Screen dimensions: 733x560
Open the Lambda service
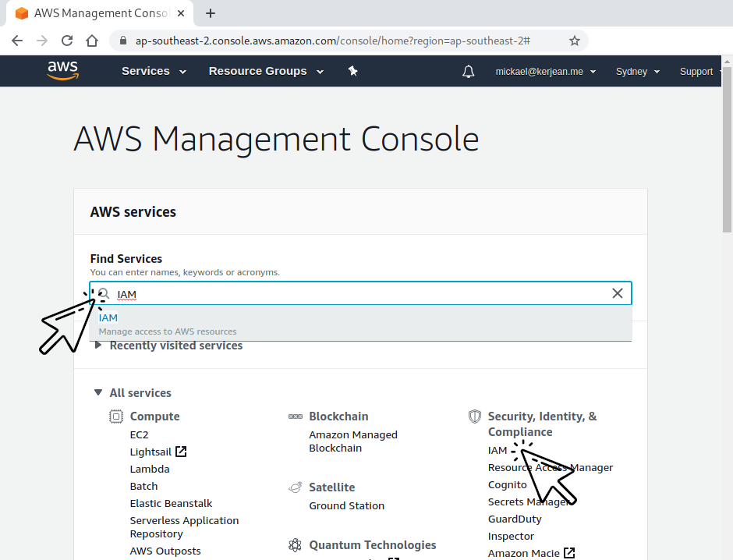coord(150,469)
